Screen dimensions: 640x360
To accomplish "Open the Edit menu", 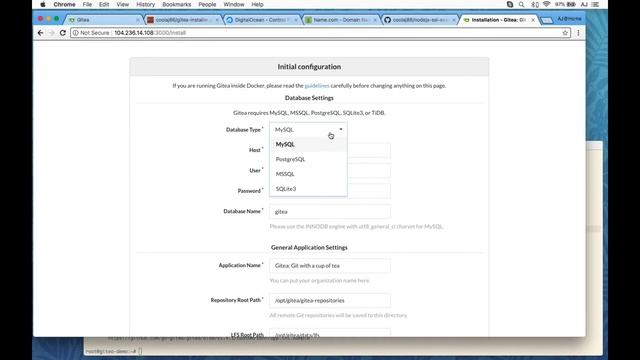I will click(x=104, y=4).
